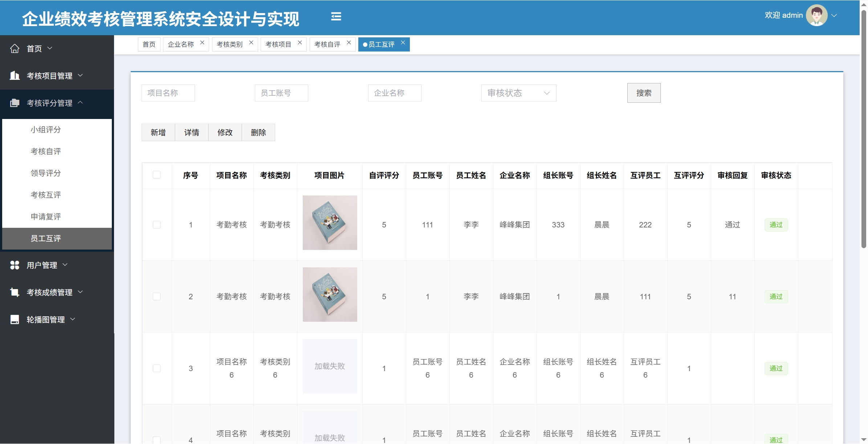Open row 1 book project image
868x444 pixels.
[330, 223]
